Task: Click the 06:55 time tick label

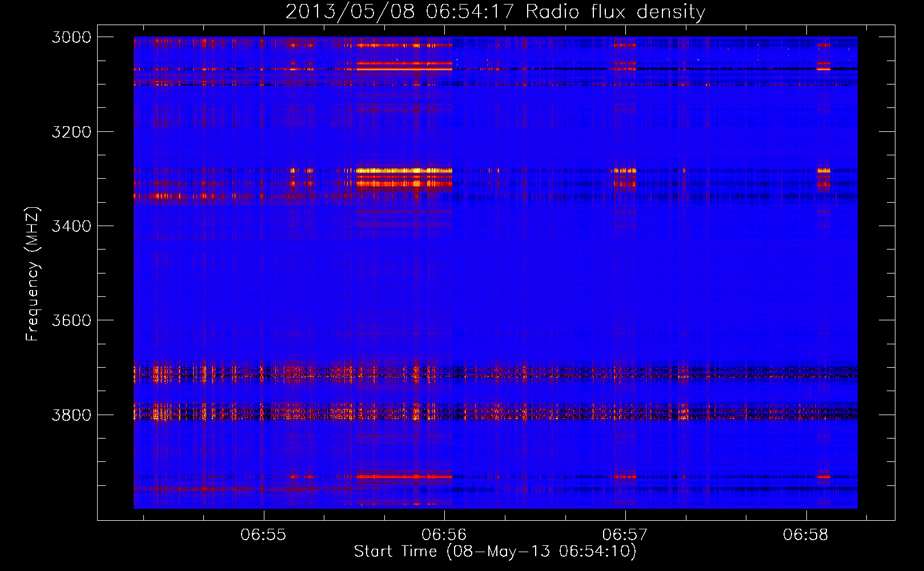Action: [x=263, y=535]
